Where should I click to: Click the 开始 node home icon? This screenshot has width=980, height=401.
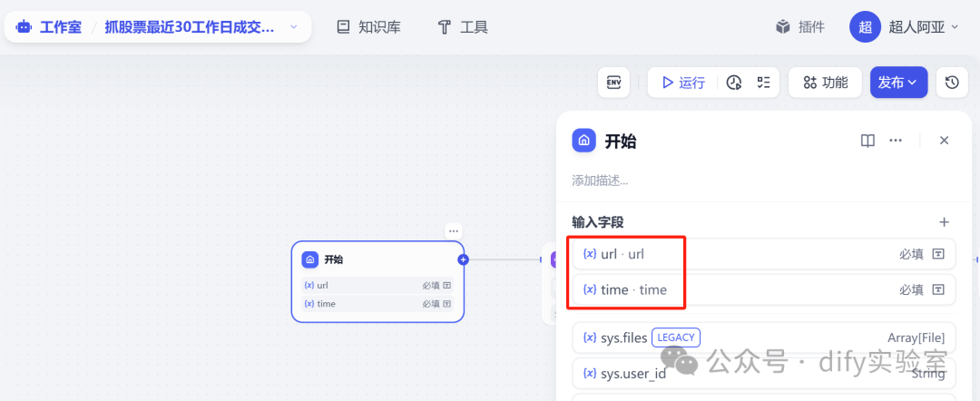pyautogui.click(x=310, y=259)
